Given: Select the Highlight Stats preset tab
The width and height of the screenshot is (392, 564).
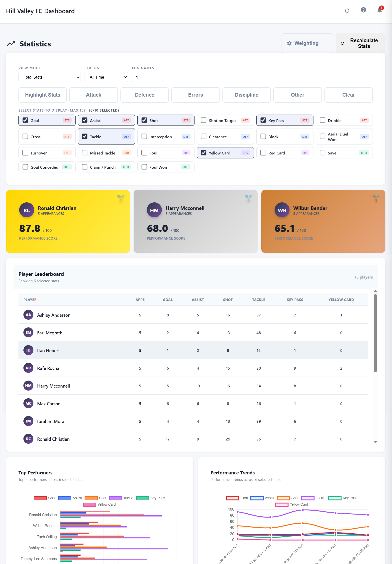Looking at the screenshot, I should [x=43, y=95].
